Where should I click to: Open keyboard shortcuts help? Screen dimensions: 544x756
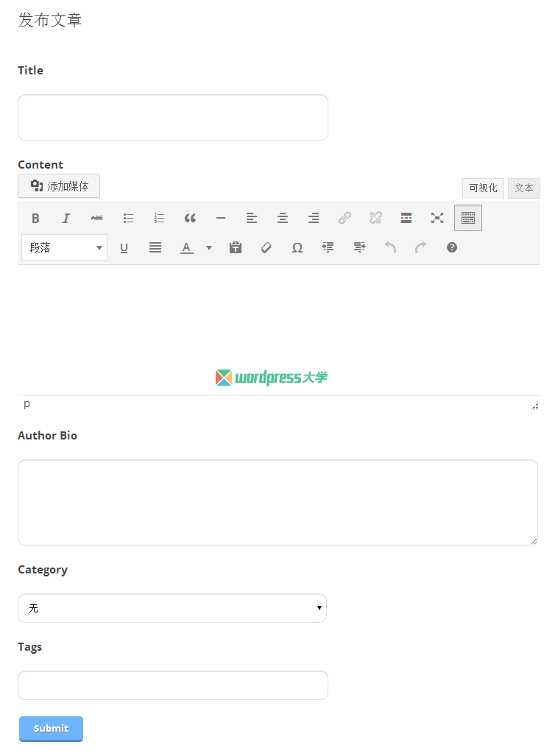coord(452,248)
